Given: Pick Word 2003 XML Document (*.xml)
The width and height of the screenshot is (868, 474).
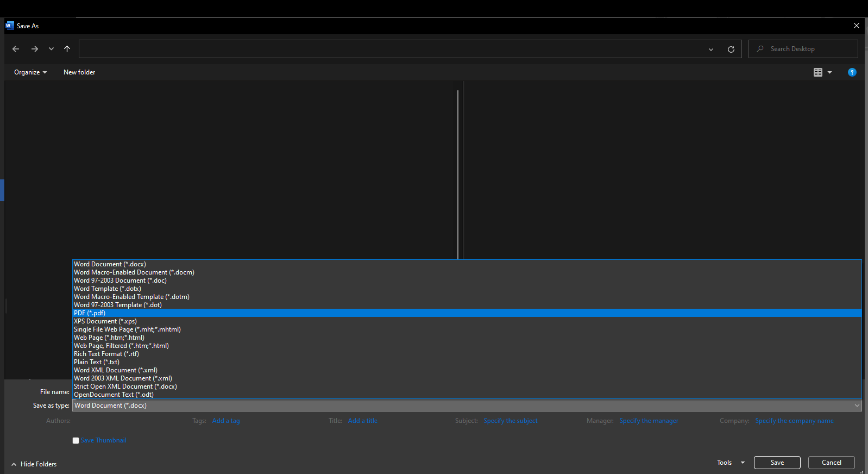Looking at the screenshot, I should (x=467, y=378).
